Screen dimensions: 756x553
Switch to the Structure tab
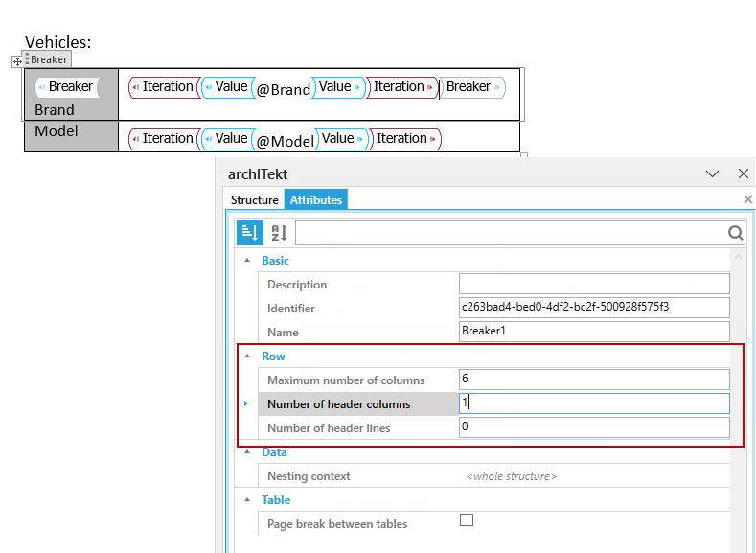point(254,199)
